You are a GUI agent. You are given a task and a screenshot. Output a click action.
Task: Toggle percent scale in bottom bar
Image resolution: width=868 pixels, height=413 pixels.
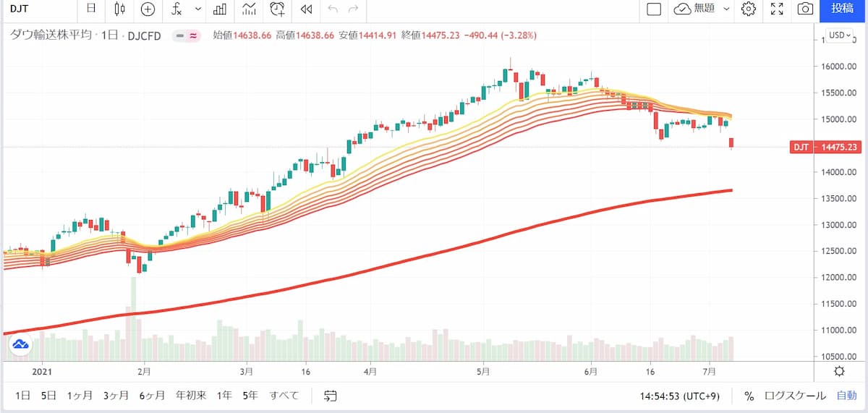pos(749,396)
